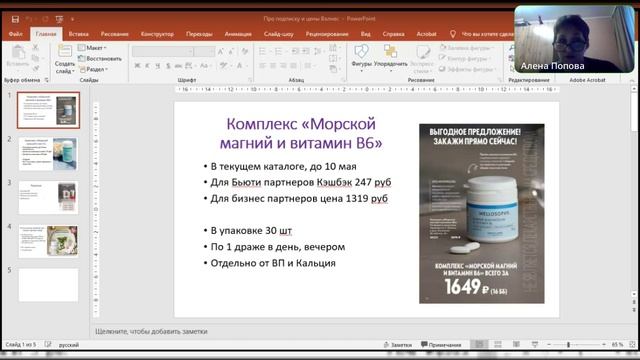Open the Упорядочить arrange dropdown
The width and height of the screenshot is (640, 360).
pos(391,57)
